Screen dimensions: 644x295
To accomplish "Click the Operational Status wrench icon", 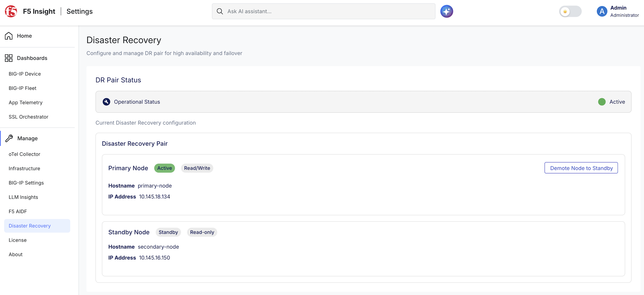I will click(106, 102).
